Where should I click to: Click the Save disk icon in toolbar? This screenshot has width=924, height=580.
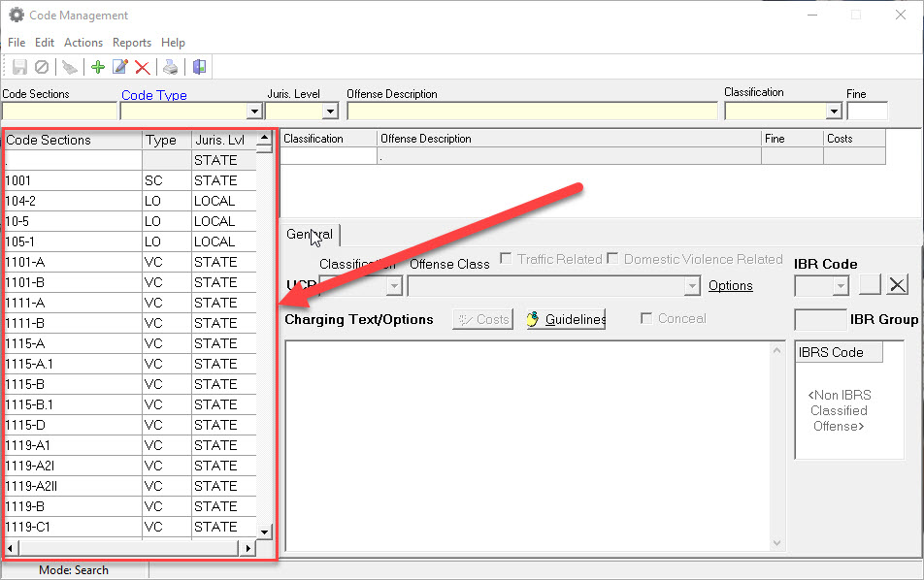click(x=19, y=67)
